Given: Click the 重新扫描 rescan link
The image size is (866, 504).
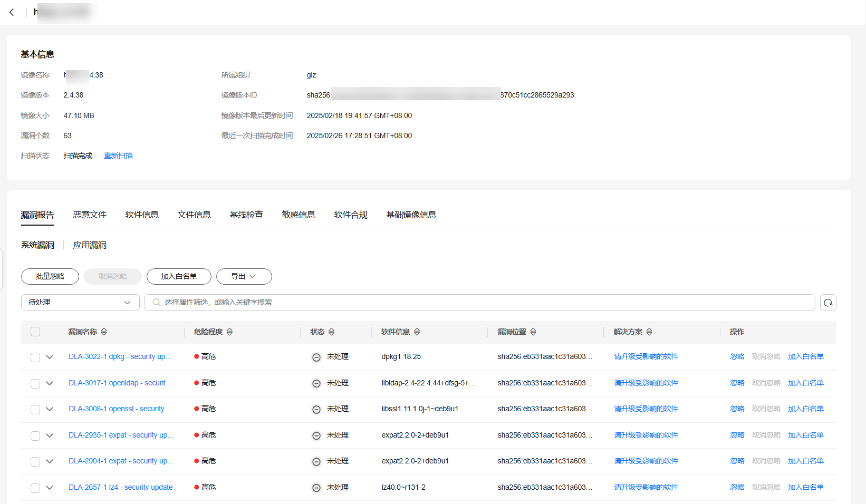Looking at the screenshot, I should point(118,156).
